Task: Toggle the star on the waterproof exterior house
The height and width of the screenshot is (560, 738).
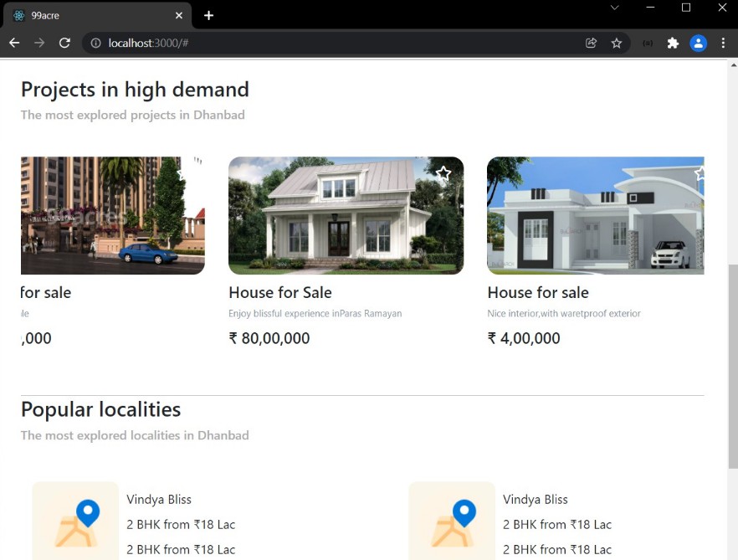Action: click(700, 173)
